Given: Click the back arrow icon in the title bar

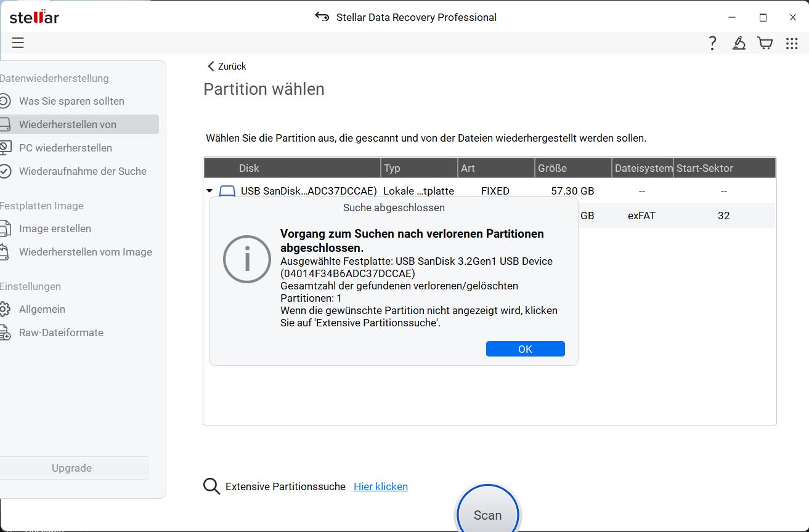Looking at the screenshot, I should [x=322, y=17].
